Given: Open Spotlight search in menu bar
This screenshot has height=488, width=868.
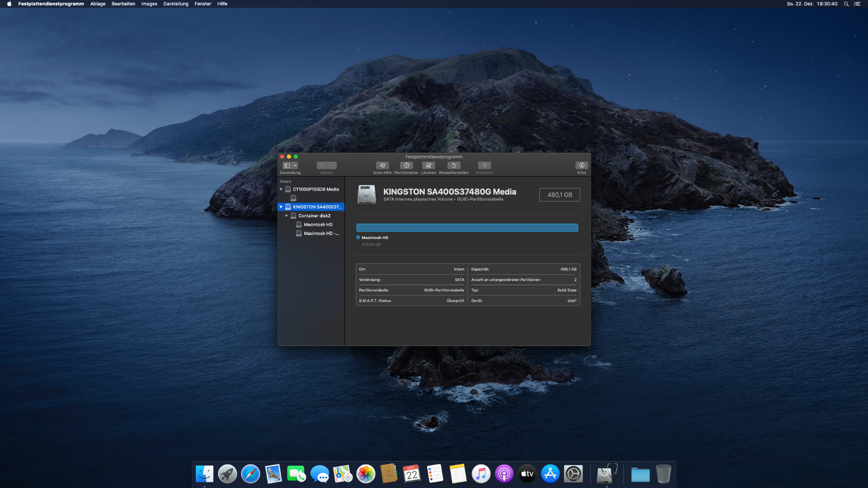Looking at the screenshot, I should click(x=846, y=4).
